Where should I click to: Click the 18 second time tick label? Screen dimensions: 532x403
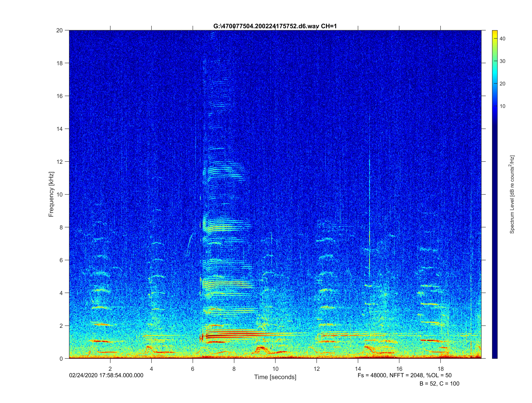pos(441,369)
